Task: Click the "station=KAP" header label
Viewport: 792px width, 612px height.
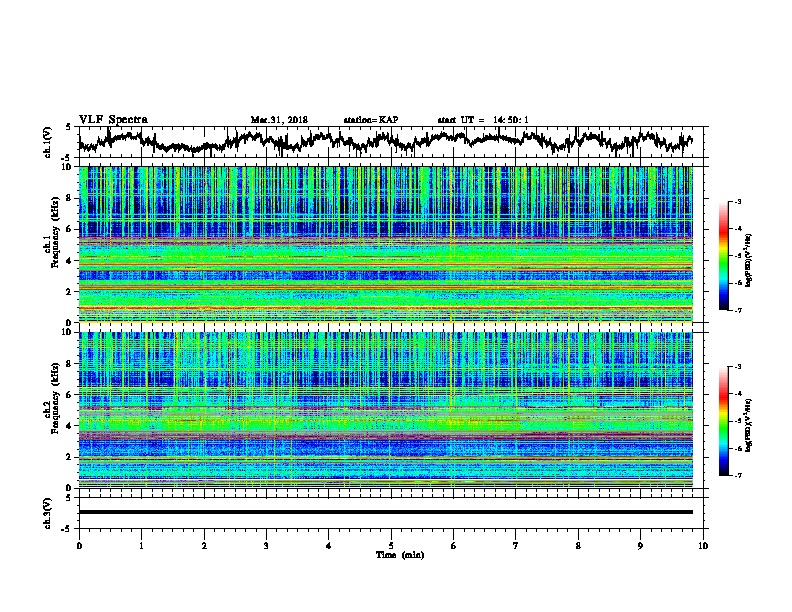Action: [371, 120]
